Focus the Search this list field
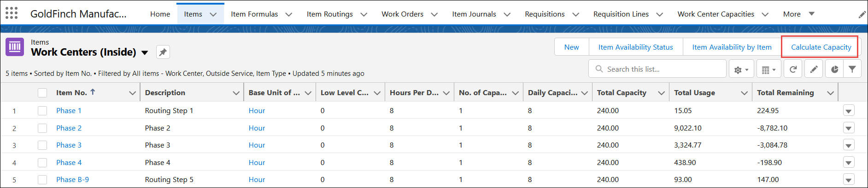This screenshot has height=188, width=868. coord(657,69)
